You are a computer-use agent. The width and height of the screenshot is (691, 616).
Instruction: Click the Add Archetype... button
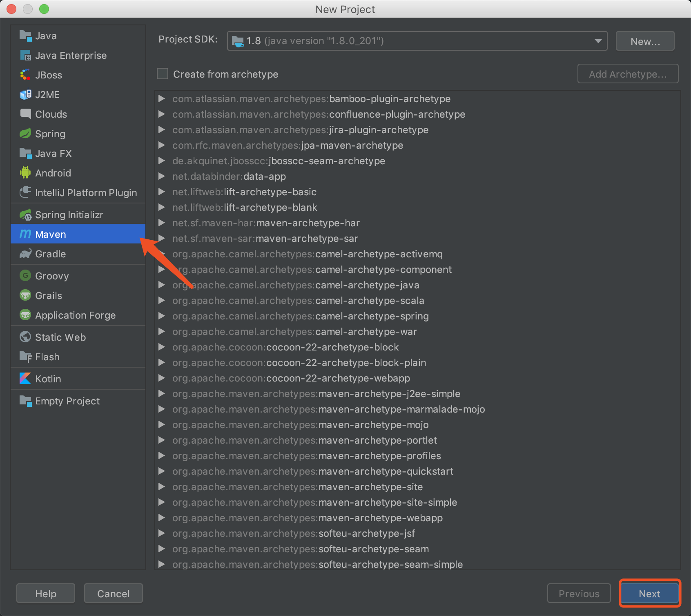click(628, 74)
